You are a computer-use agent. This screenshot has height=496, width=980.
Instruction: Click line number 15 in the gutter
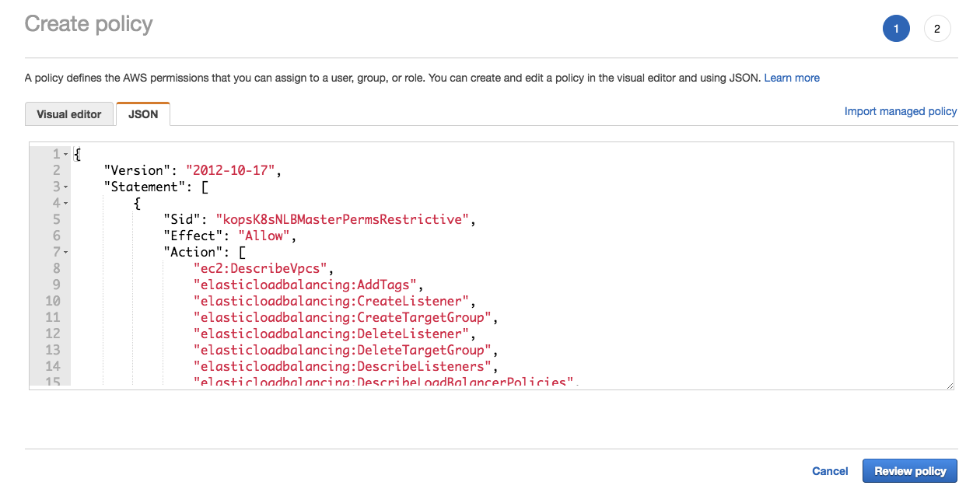[55, 379]
